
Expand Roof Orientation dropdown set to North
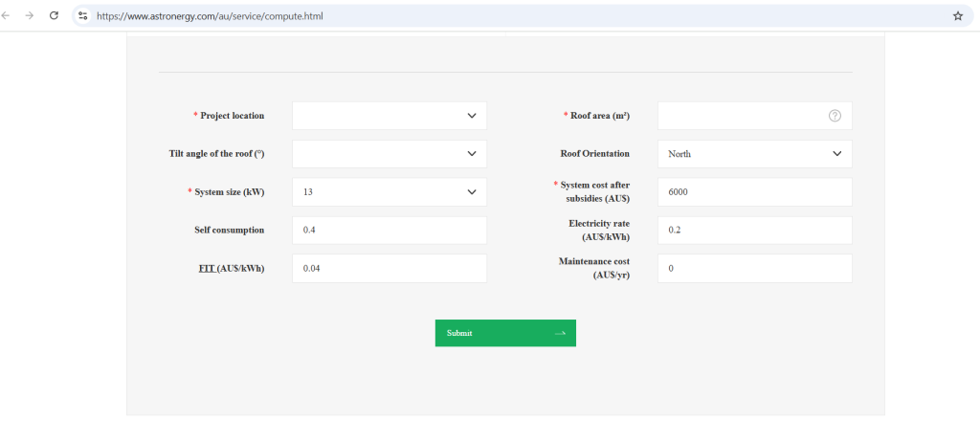point(754,154)
